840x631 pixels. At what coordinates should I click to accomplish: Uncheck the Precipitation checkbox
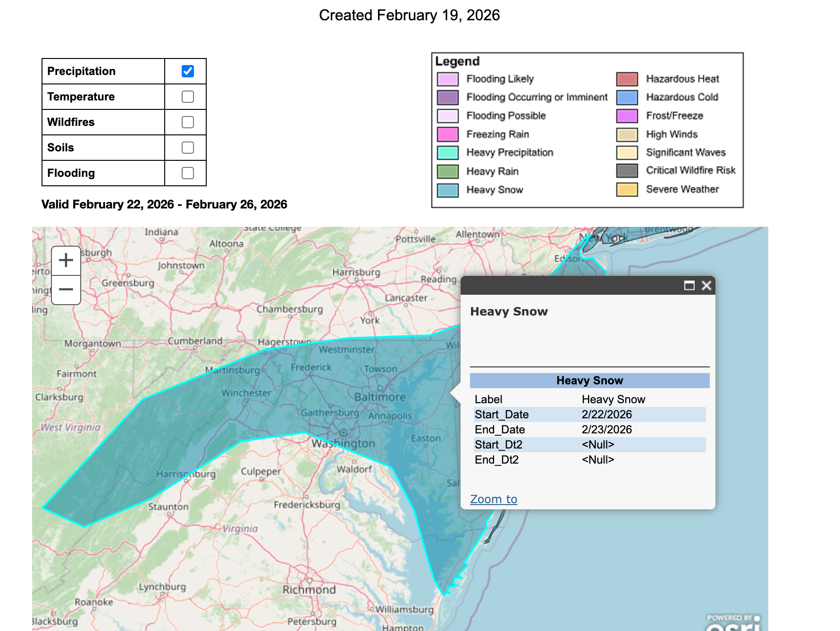pos(188,71)
